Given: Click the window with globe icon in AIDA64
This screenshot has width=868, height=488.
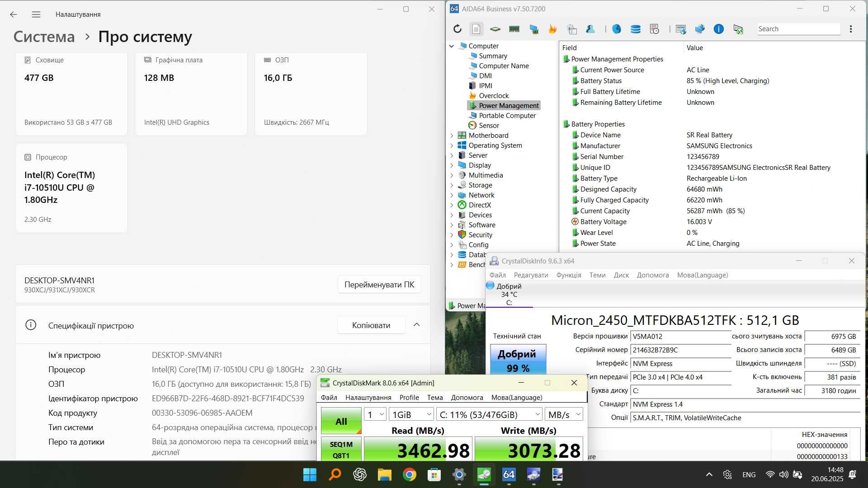Looking at the screenshot, I should (x=681, y=29).
